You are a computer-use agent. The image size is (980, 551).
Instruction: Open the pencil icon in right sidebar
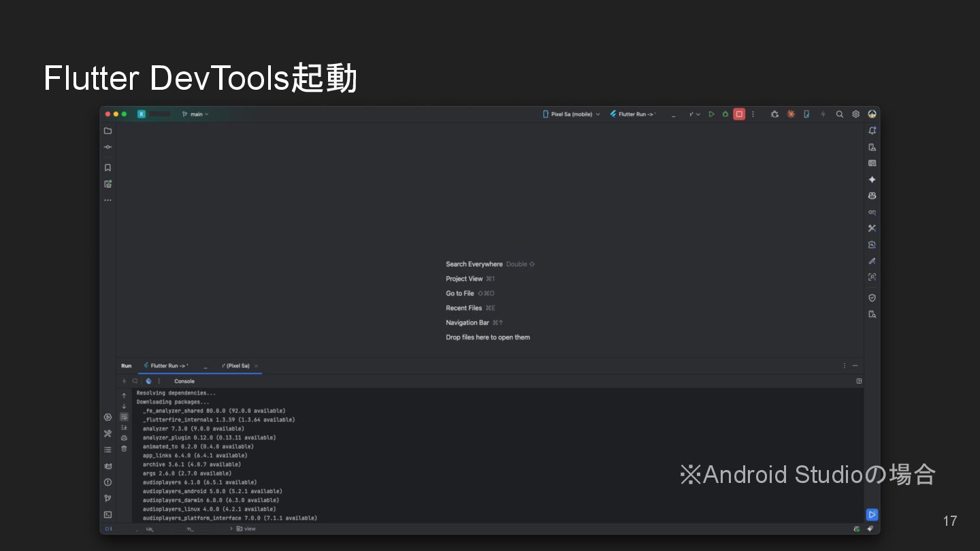pyautogui.click(x=872, y=261)
